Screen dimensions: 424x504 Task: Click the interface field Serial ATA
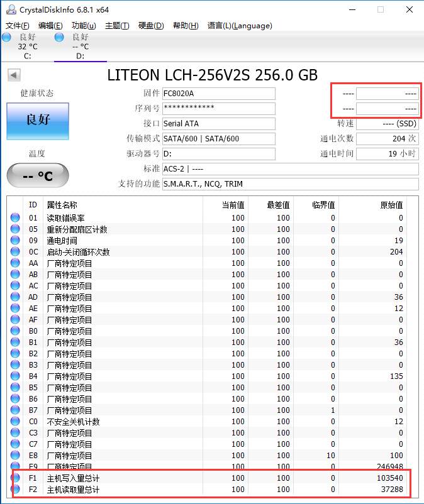click(219, 124)
